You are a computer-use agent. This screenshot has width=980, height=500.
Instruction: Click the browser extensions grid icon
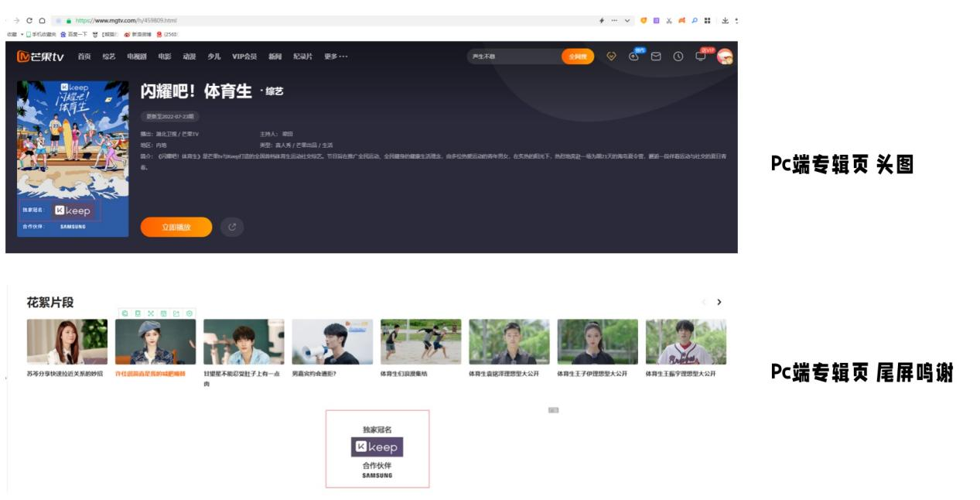point(707,20)
